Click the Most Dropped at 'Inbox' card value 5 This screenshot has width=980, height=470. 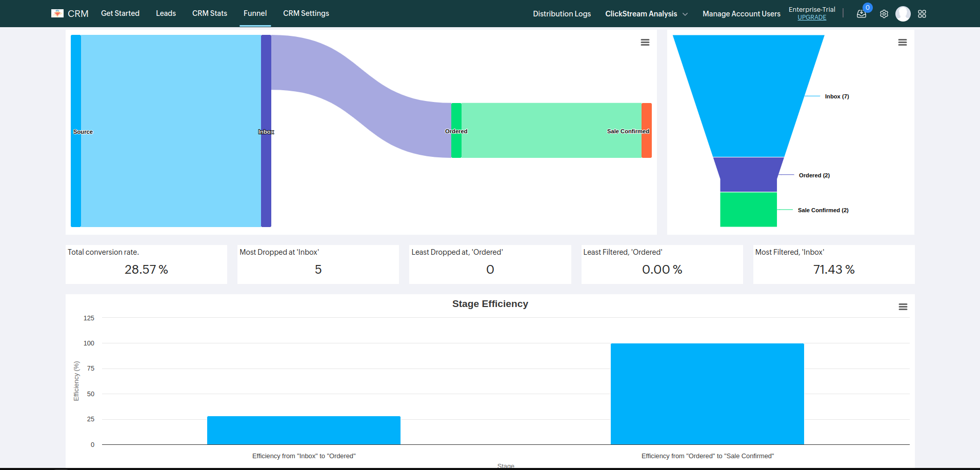[x=318, y=270]
